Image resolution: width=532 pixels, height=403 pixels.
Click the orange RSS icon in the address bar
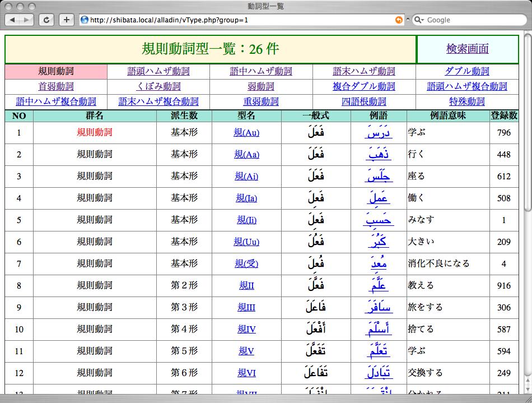(x=399, y=20)
